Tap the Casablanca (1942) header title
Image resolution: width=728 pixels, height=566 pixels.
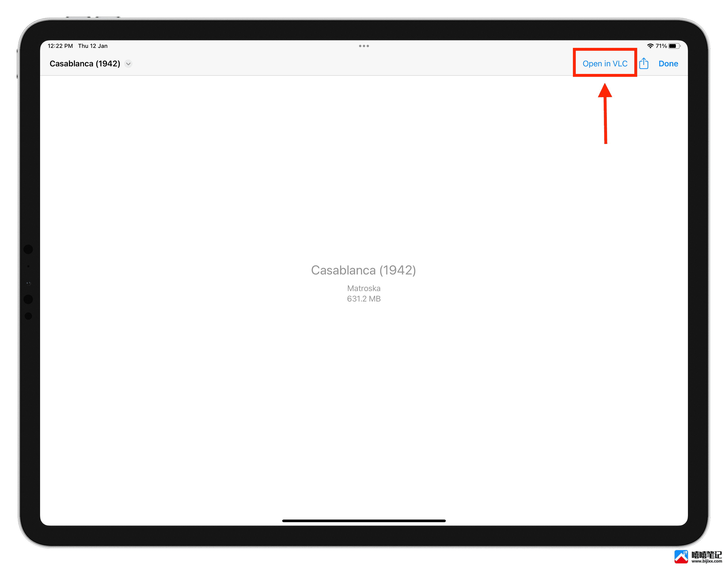(x=85, y=64)
